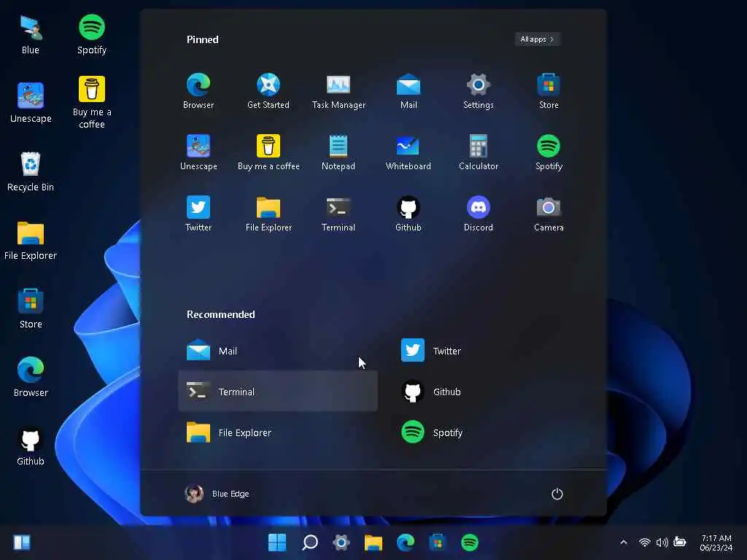Select Browser desktop shortcut
The image size is (747, 560).
click(31, 377)
